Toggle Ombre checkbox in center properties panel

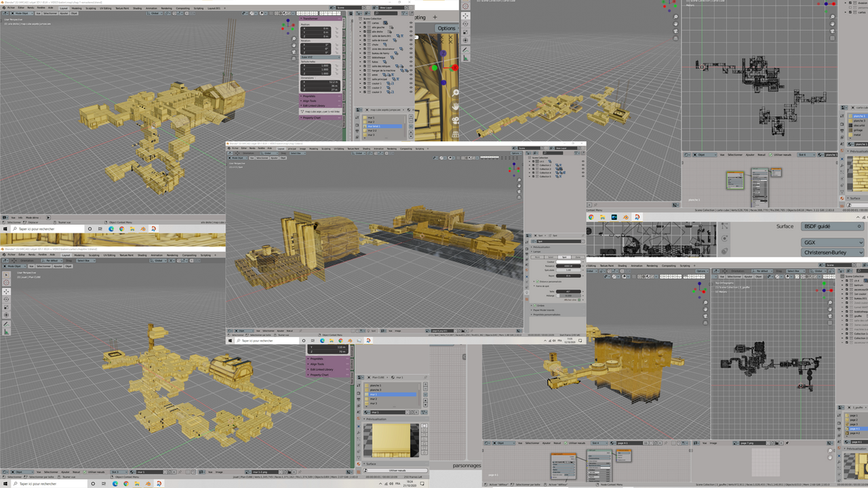[535, 305]
